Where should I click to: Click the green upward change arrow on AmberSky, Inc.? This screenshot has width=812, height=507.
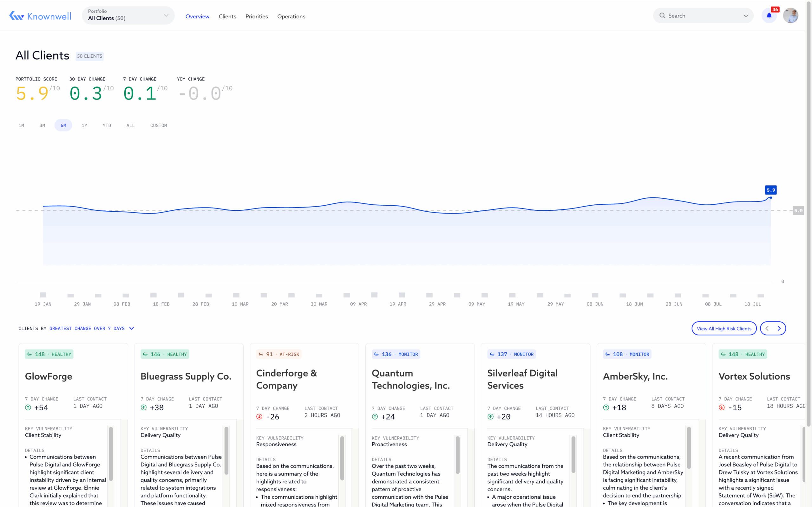[x=606, y=408]
